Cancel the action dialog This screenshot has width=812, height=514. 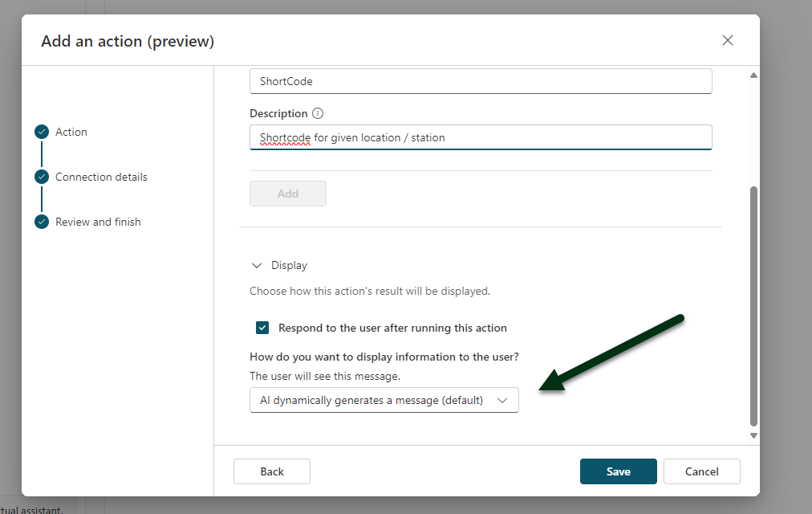pos(701,471)
